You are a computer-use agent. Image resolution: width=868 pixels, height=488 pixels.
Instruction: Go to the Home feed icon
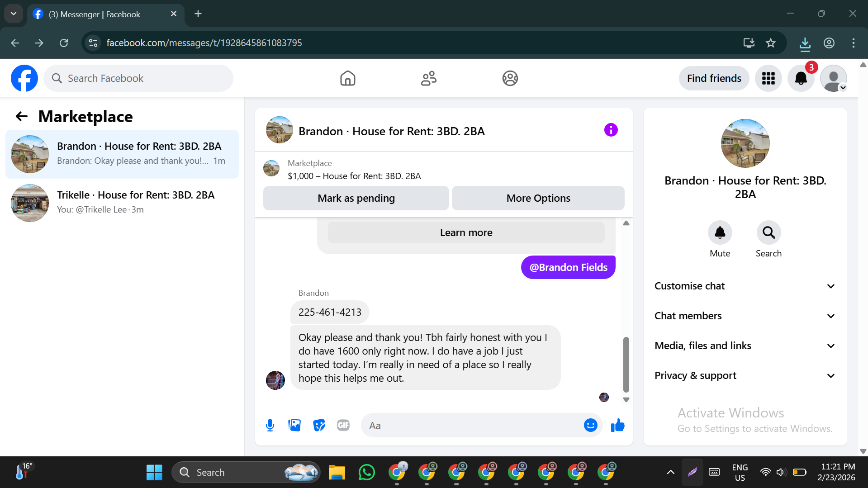(x=347, y=78)
